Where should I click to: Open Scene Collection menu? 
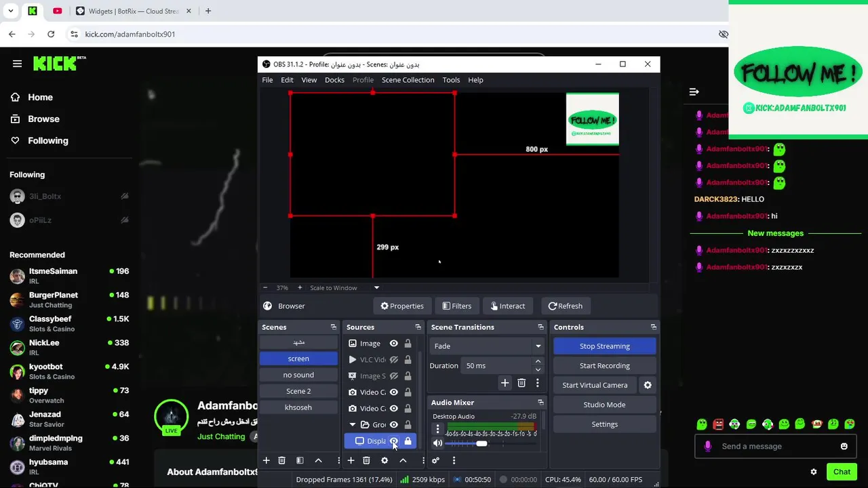[x=408, y=80]
